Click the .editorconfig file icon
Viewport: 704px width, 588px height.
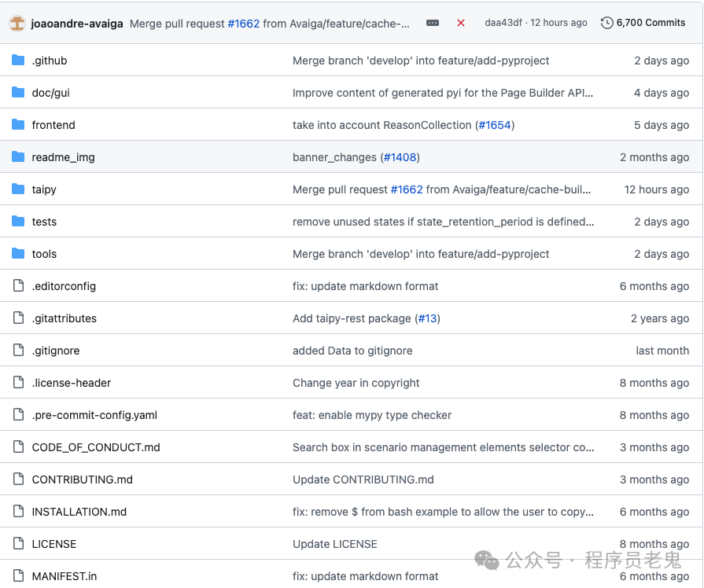[x=18, y=285]
